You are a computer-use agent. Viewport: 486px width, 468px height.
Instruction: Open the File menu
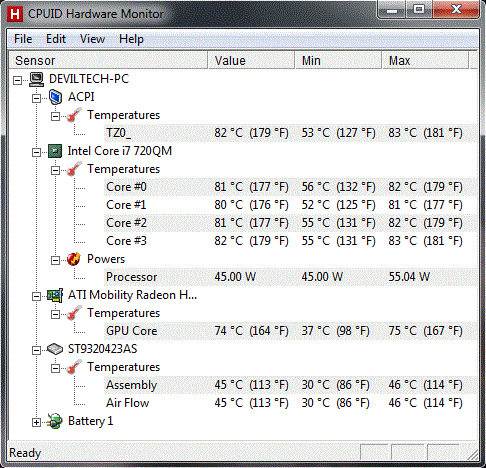(23, 39)
